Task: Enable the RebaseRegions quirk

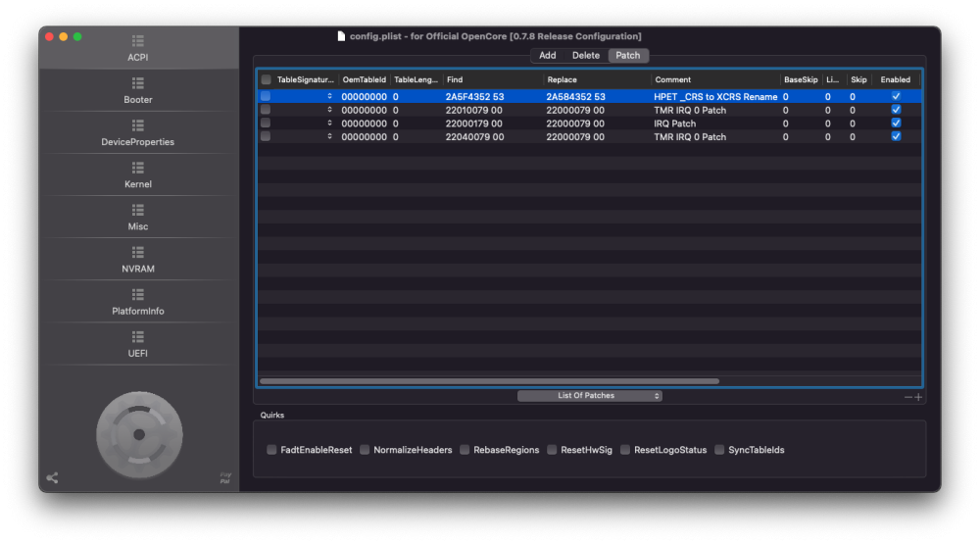Action: click(x=465, y=450)
